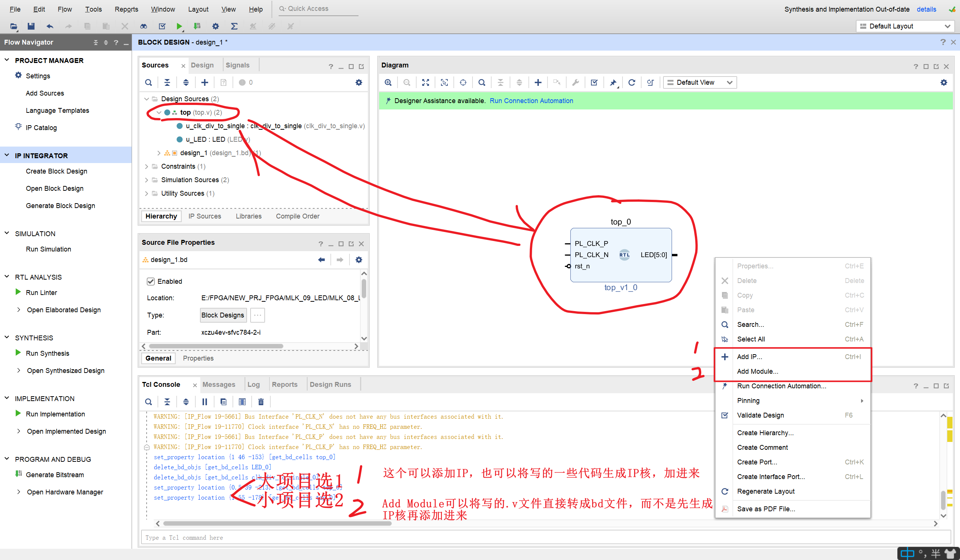This screenshot has height=560, width=960.
Task: Clear the Tcl Console with the trash icon
Action: point(261,402)
